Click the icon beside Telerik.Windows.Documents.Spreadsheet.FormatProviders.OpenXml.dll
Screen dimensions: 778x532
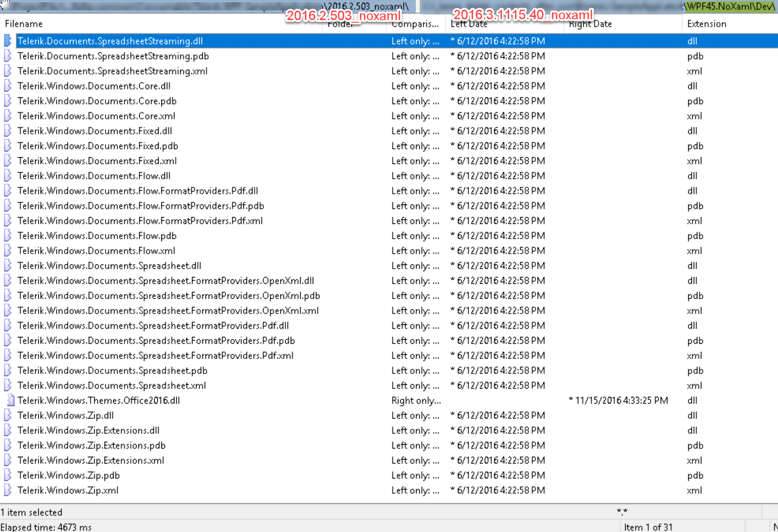(x=8, y=281)
